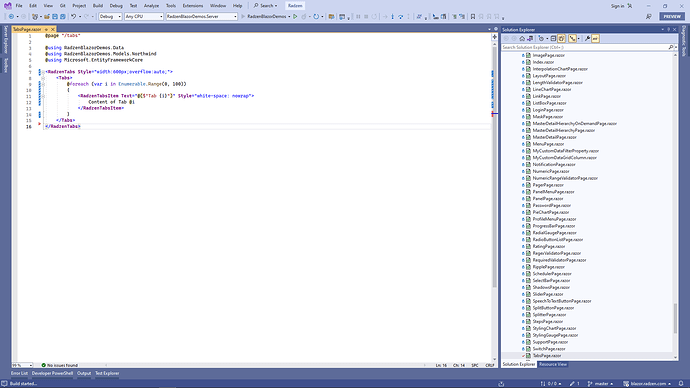Click the notifications bell in status bar

pyautogui.click(x=681, y=384)
